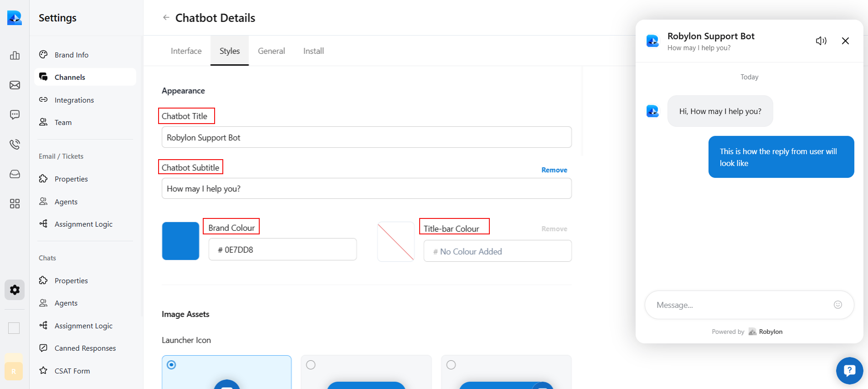The image size is (868, 389).
Task: Open the mail envelope icon in left rail
Action: click(x=15, y=85)
